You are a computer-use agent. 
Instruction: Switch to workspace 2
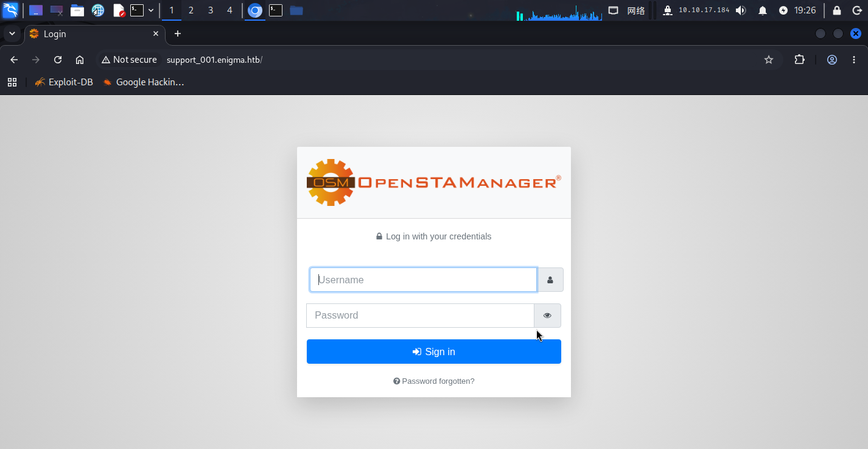191,10
